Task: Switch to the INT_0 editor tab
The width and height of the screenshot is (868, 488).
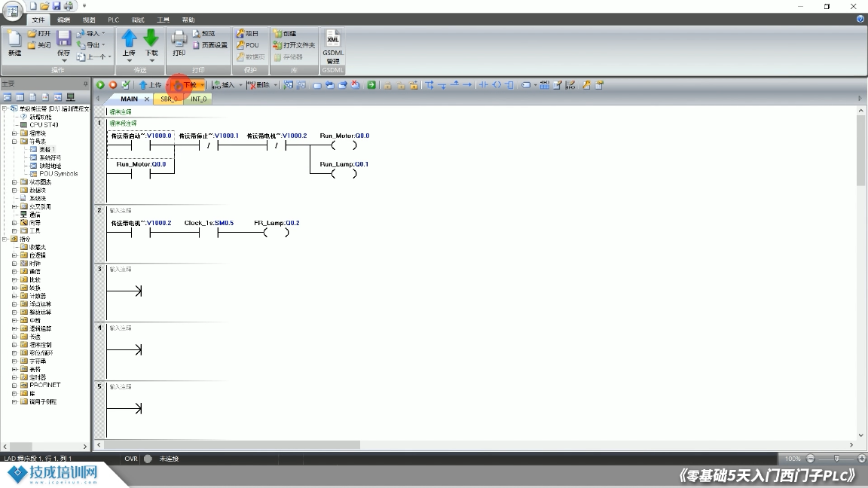Action: coord(198,99)
